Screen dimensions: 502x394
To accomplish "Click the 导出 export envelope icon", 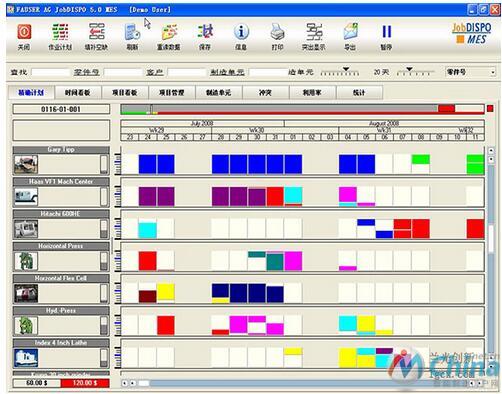I will pyautogui.click(x=350, y=32).
